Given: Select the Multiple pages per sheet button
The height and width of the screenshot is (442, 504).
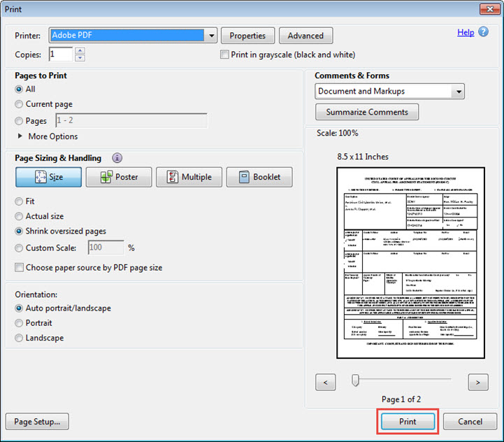Looking at the screenshot, I should tap(189, 177).
